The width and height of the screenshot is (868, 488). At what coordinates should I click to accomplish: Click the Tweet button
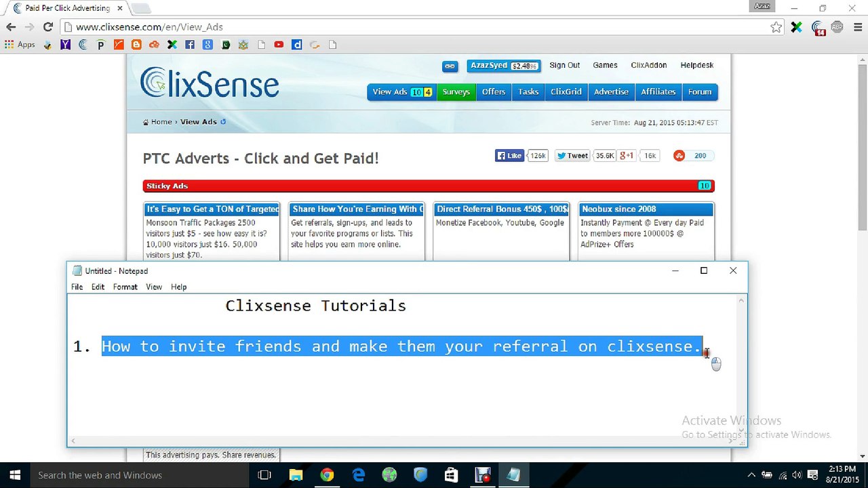(x=572, y=156)
